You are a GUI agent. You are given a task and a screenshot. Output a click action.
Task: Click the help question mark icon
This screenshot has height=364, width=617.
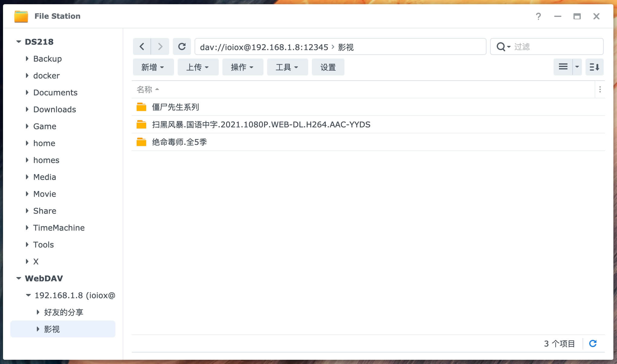(x=538, y=16)
